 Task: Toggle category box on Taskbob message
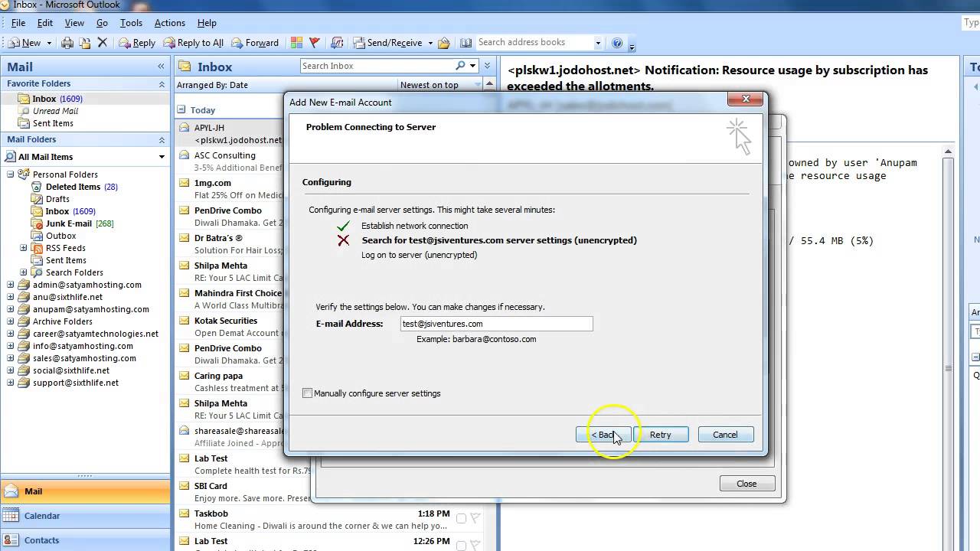[461, 518]
